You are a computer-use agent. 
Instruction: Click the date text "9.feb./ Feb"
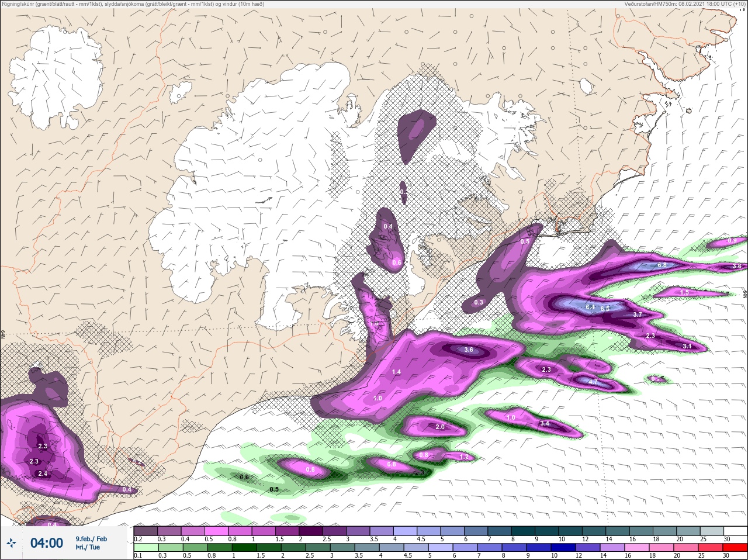pos(91,539)
